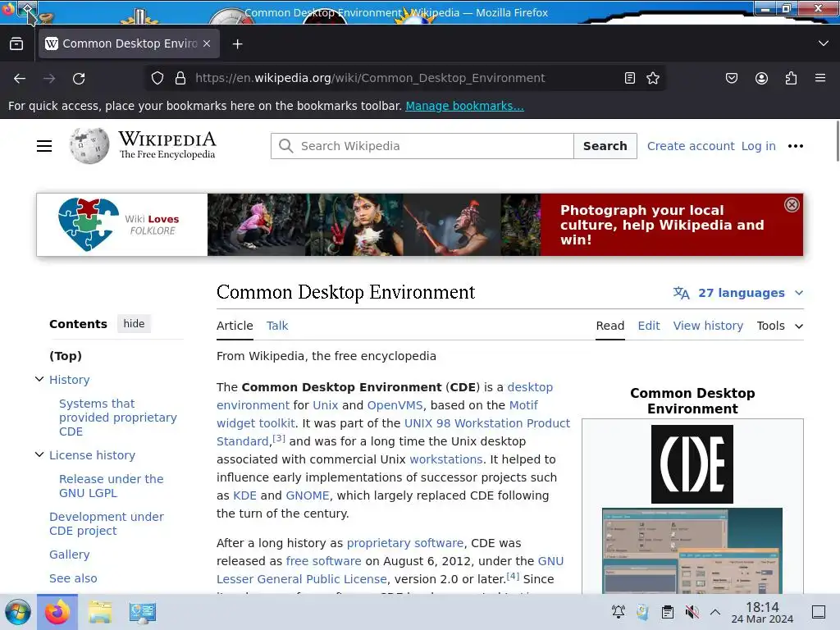Click the page vertical scrollbar
The height and width of the screenshot is (630, 840).
click(x=837, y=141)
